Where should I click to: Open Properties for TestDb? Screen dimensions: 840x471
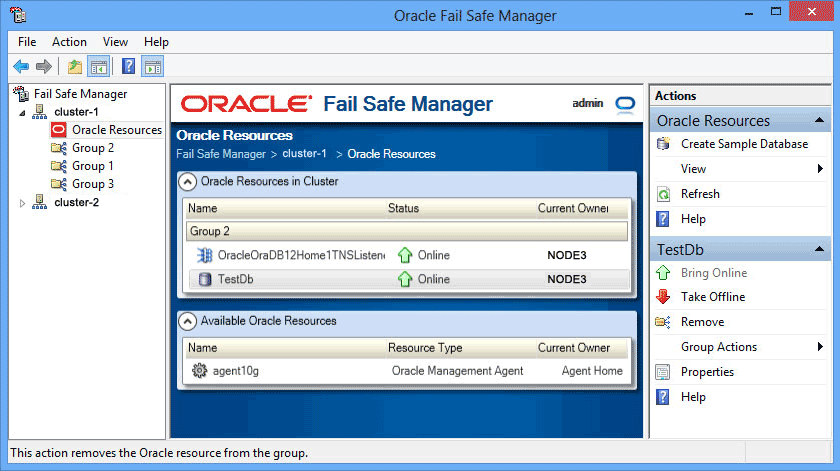coord(707,372)
